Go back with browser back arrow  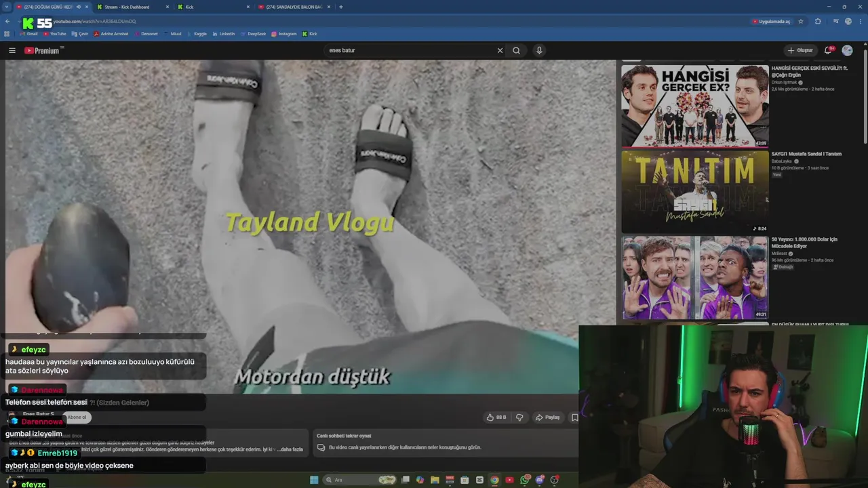7,21
